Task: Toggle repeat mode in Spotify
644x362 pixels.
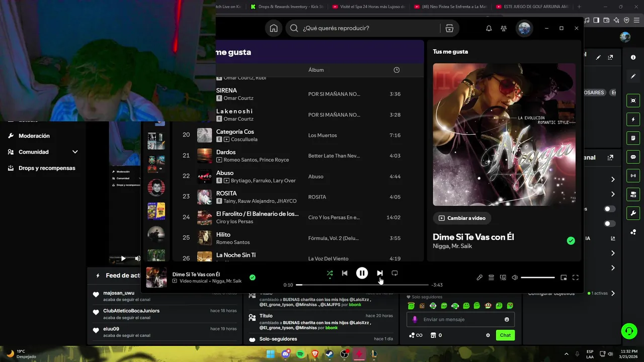Action: 394,273
